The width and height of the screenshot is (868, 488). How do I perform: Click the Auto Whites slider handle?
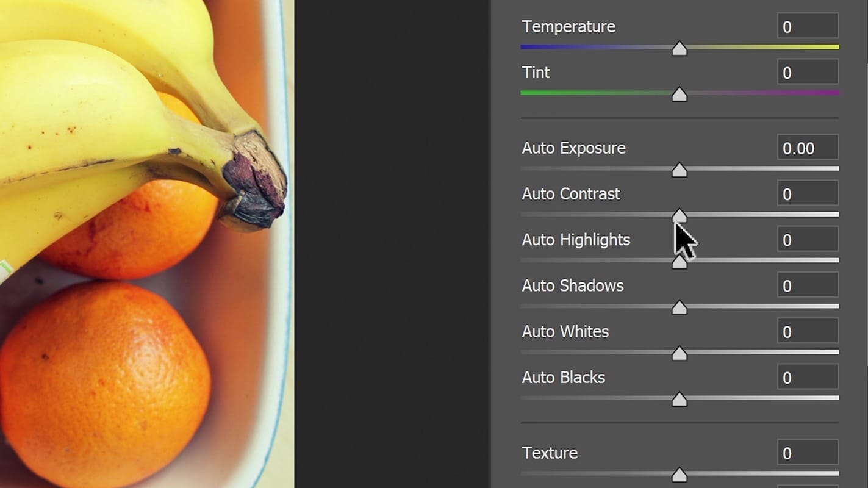679,353
